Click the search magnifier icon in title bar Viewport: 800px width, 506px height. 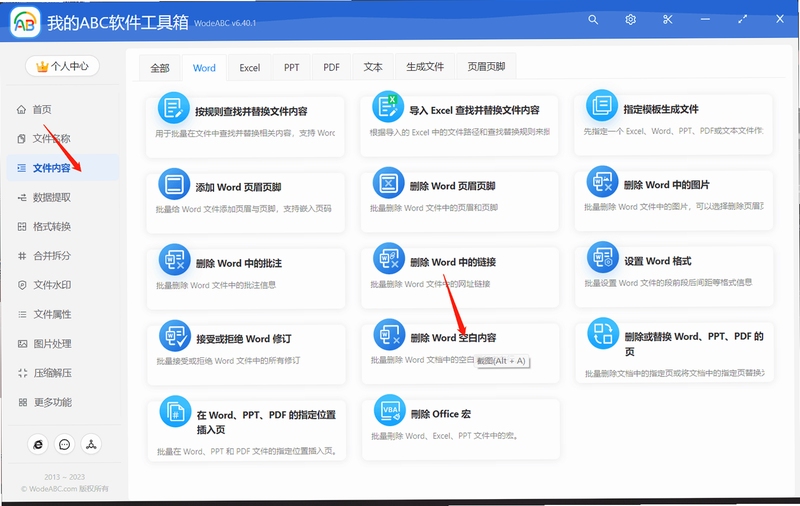[593, 19]
